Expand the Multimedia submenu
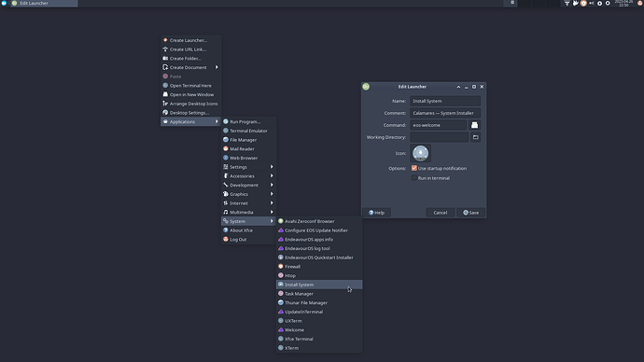644x362 pixels. [x=248, y=212]
